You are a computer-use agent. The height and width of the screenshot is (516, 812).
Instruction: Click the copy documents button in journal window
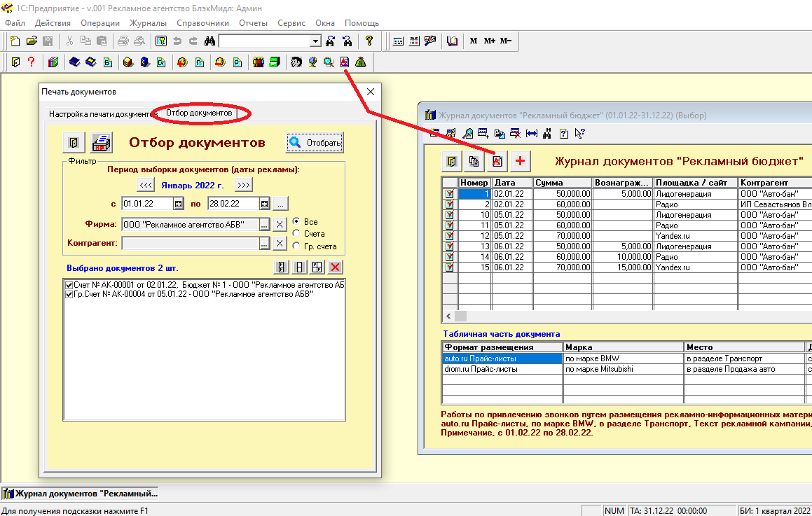click(x=474, y=162)
